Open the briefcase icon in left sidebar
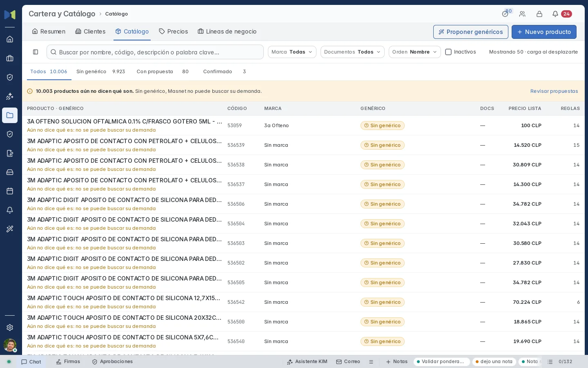The image size is (588, 368). [x=10, y=58]
